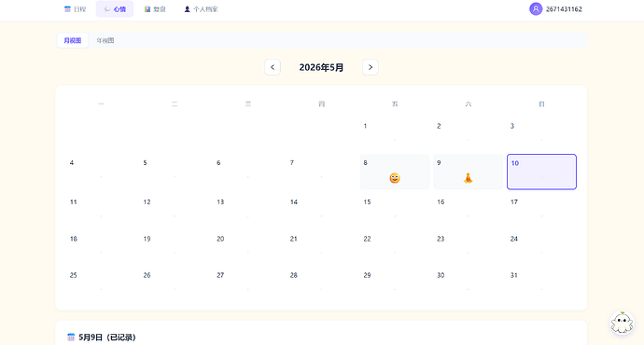
Task: Go to previous month with left chevron
Action: [273, 67]
